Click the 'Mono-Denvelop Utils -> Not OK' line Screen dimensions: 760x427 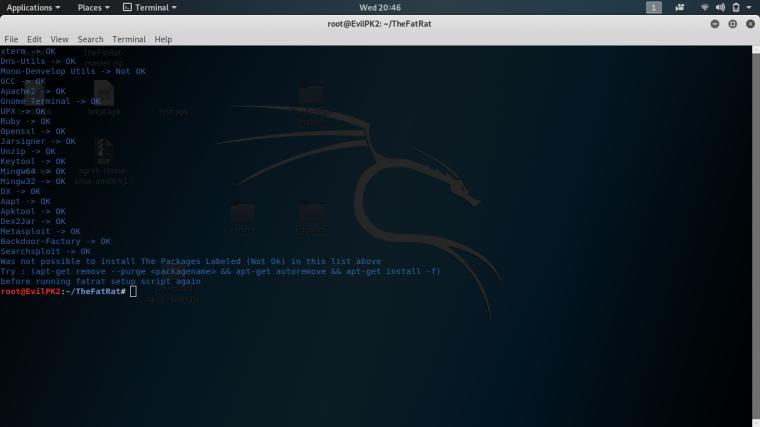(x=73, y=71)
